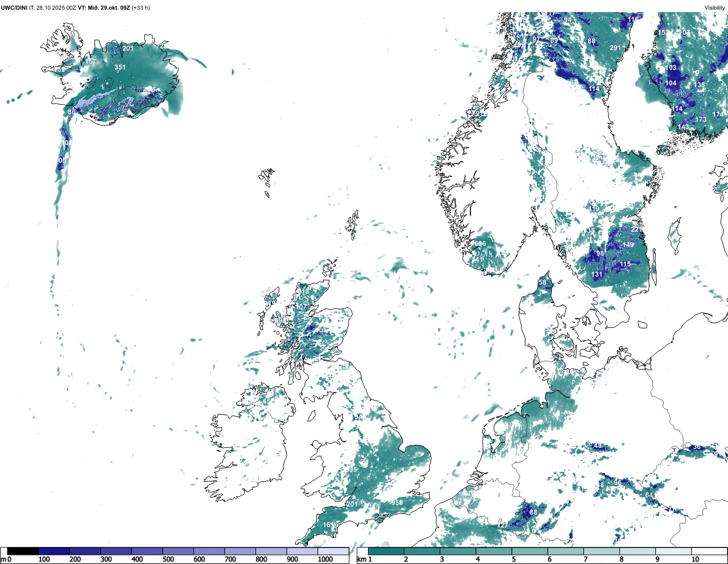Image resolution: width=728 pixels, height=564 pixels.
Task: Click the '36' value near the right edge
Action: pyautogui.click(x=697, y=447)
